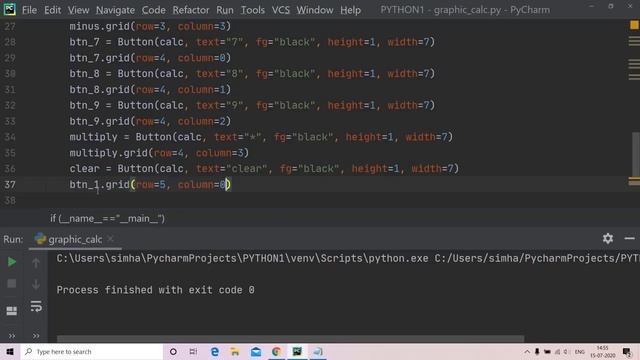
Task: Open the Refactor menu
Action: point(191,10)
